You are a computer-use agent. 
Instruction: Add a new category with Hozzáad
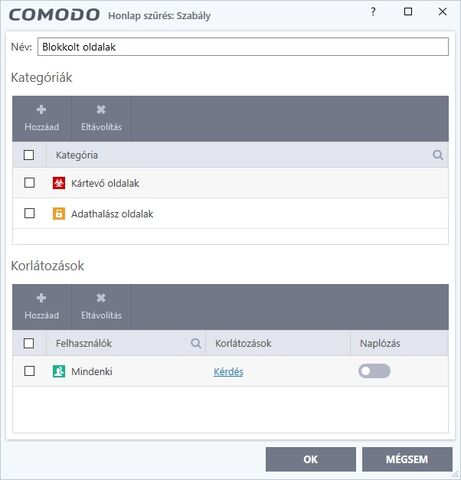(x=41, y=119)
